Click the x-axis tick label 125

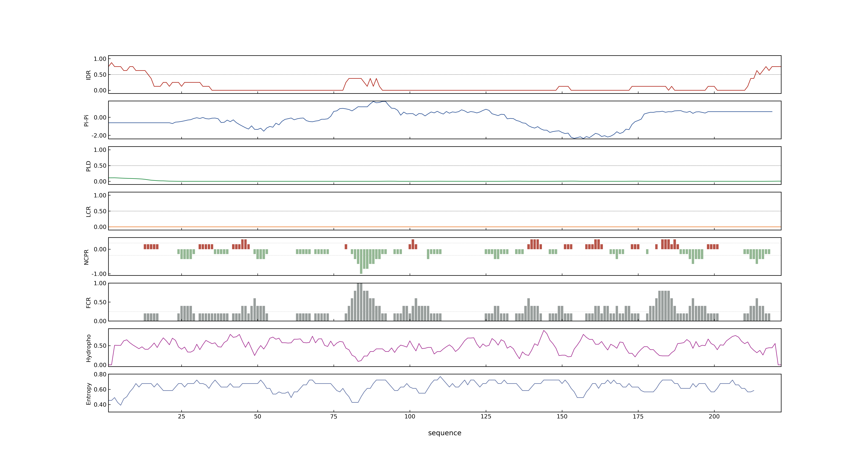coord(486,416)
